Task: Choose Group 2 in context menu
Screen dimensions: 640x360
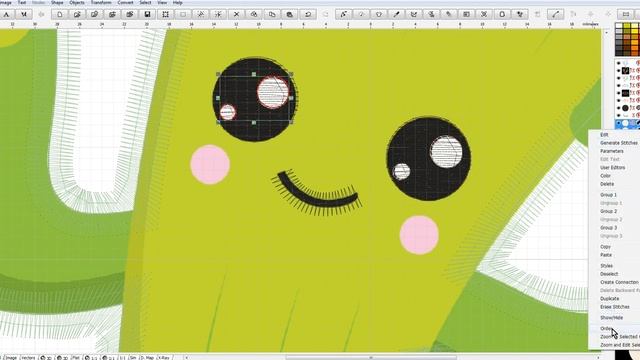Action: 608,211
